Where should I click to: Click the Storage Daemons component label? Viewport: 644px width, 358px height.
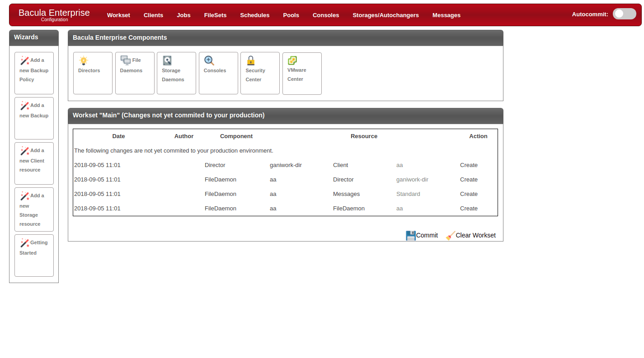click(x=173, y=75)
